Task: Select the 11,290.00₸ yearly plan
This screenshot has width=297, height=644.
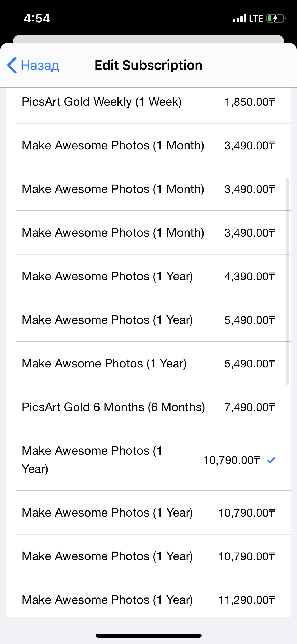Action: (148, 600)
